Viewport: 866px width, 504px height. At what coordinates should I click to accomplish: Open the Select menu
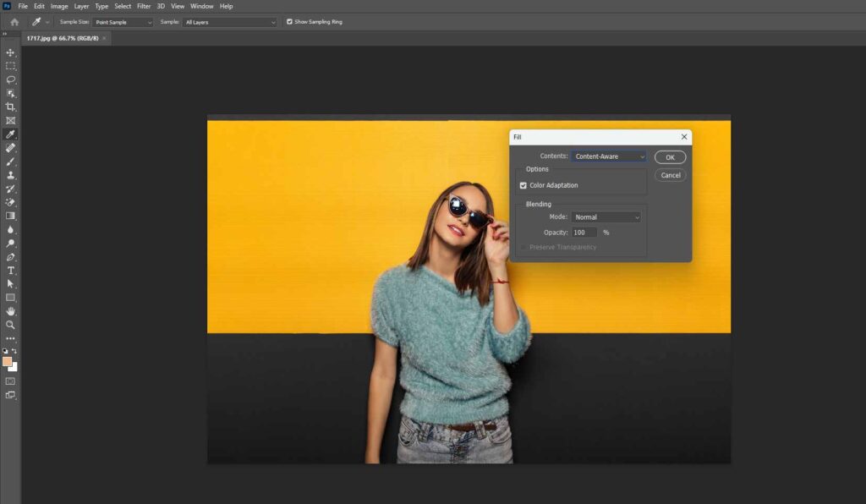click(x=123, y=6)
